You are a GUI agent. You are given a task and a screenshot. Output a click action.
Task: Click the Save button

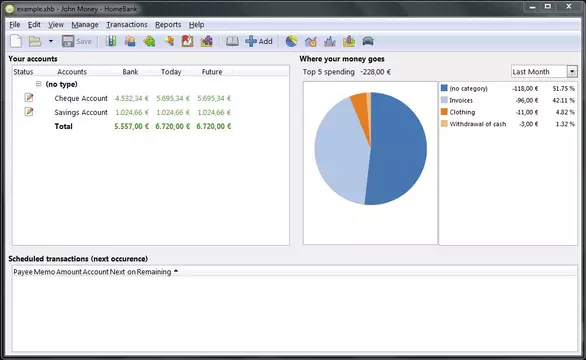[77, 41]
